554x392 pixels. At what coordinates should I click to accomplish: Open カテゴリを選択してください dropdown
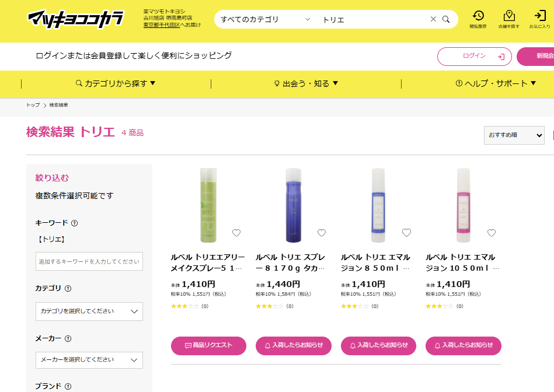(x=89, y=311)
